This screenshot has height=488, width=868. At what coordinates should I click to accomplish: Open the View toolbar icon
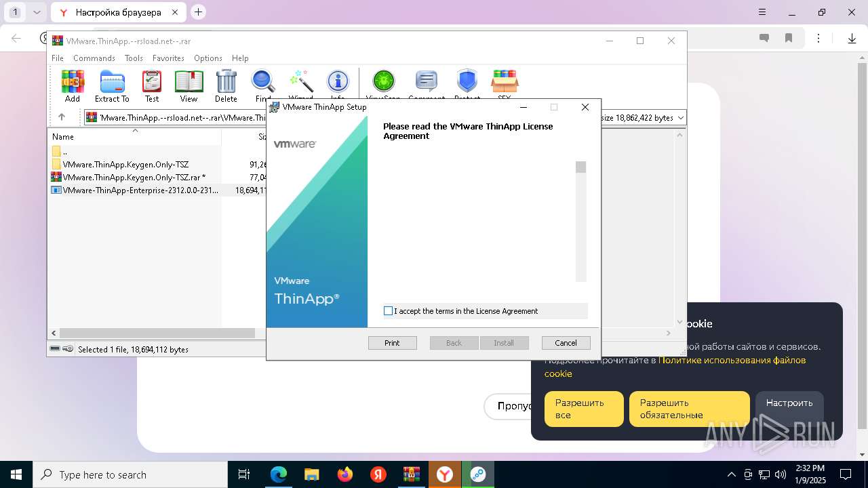tap(189, 85)
